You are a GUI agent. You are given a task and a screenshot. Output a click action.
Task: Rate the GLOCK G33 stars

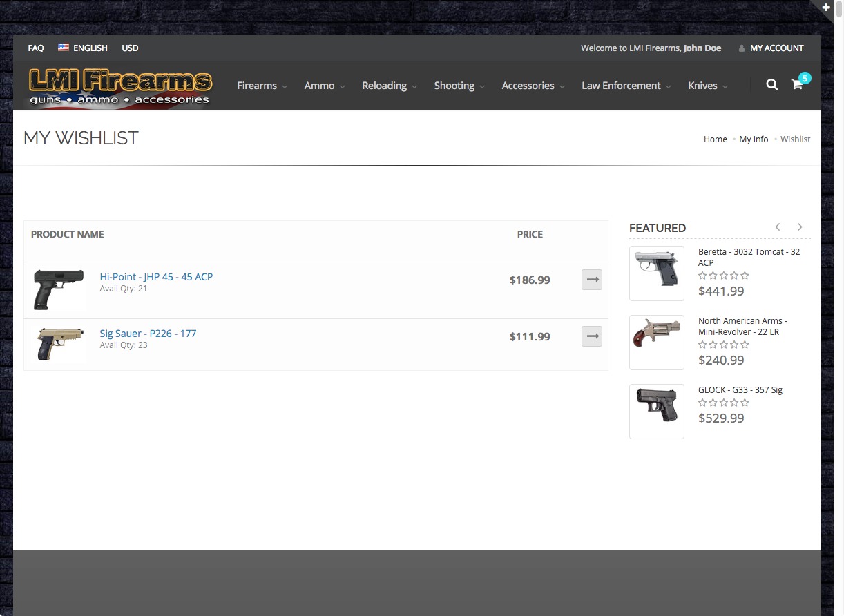tap(723, 403)
